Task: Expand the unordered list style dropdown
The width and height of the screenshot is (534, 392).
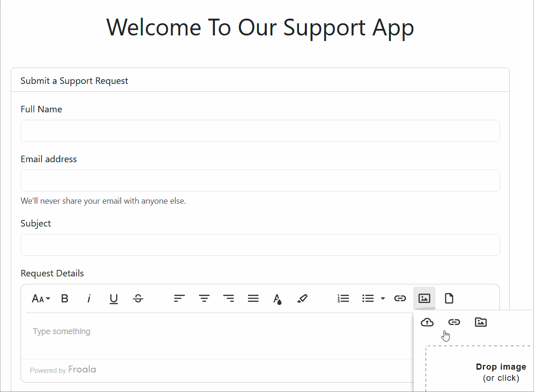Action: coord(383,298)
